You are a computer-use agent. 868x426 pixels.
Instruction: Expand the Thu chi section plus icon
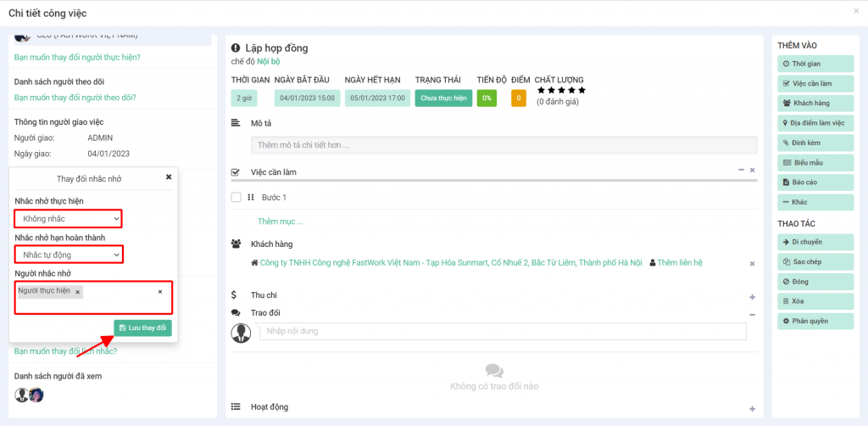coord(752,297)
